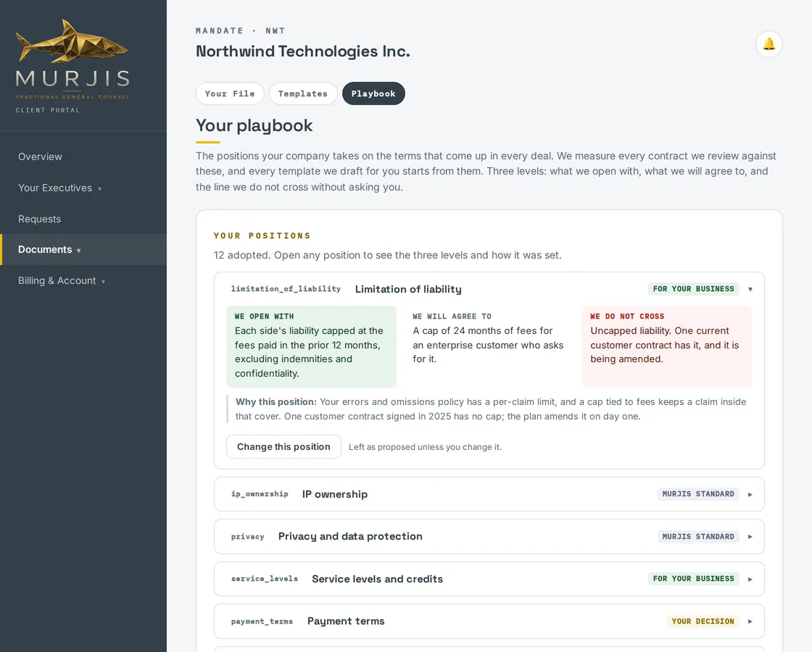
Task: Switch to the Templates tab
Action: pos(303,93)
